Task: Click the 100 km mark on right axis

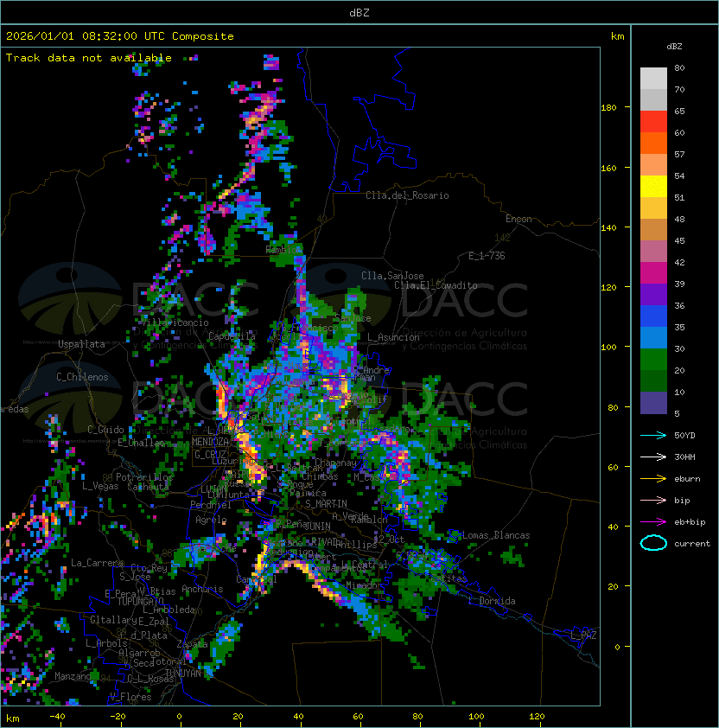Action: (x=608, y=348)
